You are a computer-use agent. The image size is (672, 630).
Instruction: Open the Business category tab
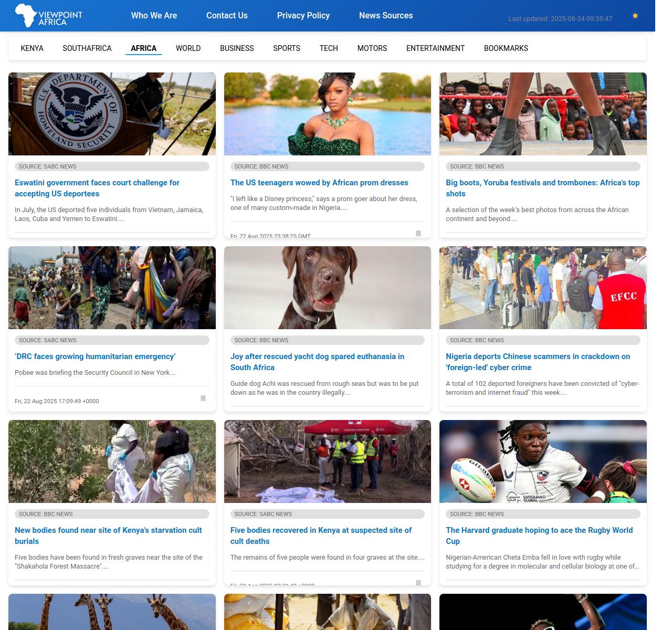tap(237, 48)
